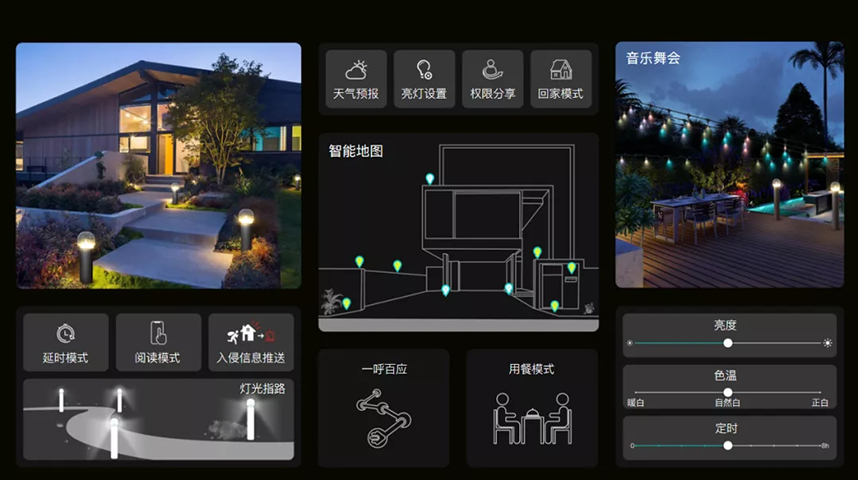Open the 入侵信息推送 intrusion alert tile
The height and width of the screenshot is (480, 858).
pyautogui.click(x=251, y=343)
